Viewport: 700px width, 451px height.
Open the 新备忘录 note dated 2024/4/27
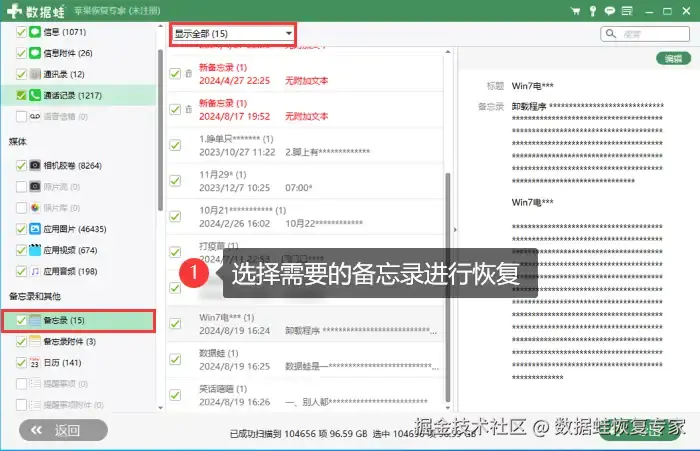305,74
